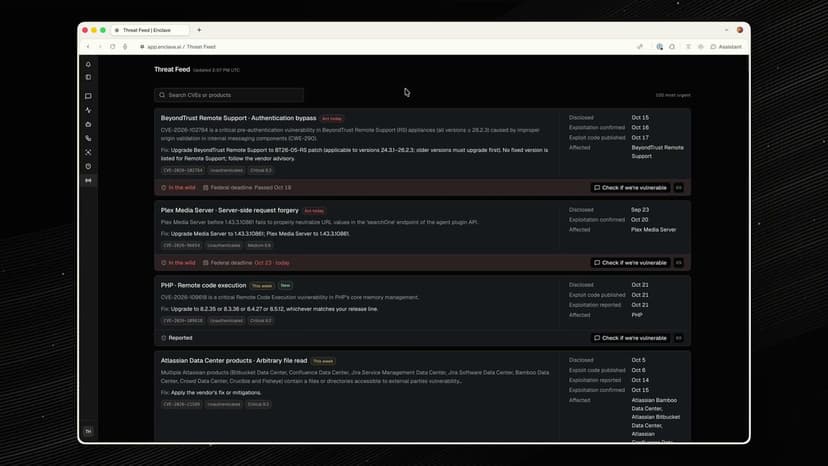Viewport: 828px width, 466px height.
Task: Click the Threat Feed page heading
Action: [x=172, y=69]
